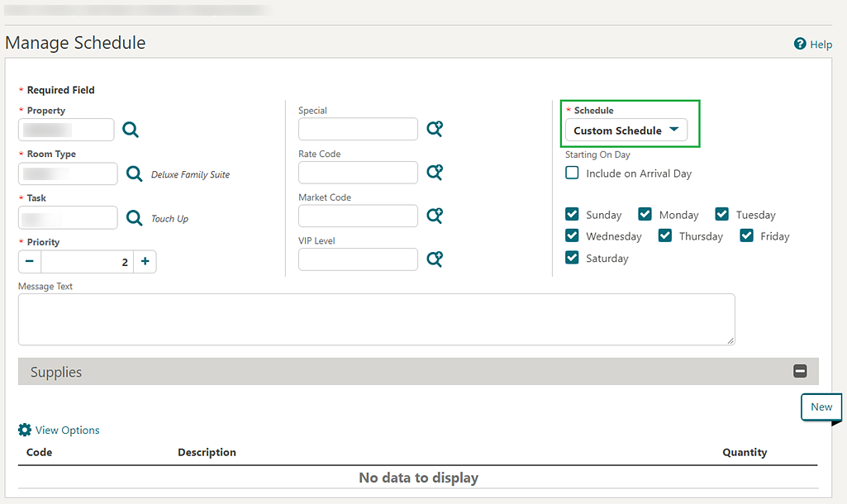Click the New supplies button
The height and width of the screenshot is (504, 847).
pyautogui.click(x=821, y=407)
